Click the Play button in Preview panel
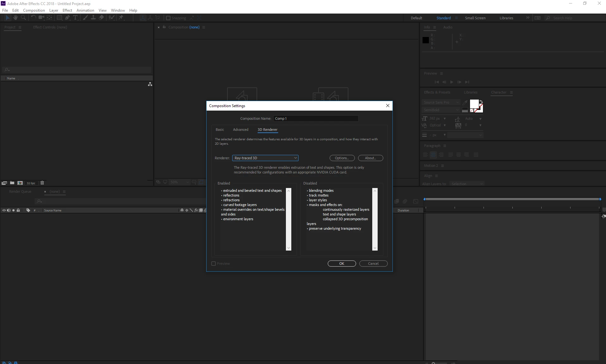606x364 pixels. pos(452,82)
